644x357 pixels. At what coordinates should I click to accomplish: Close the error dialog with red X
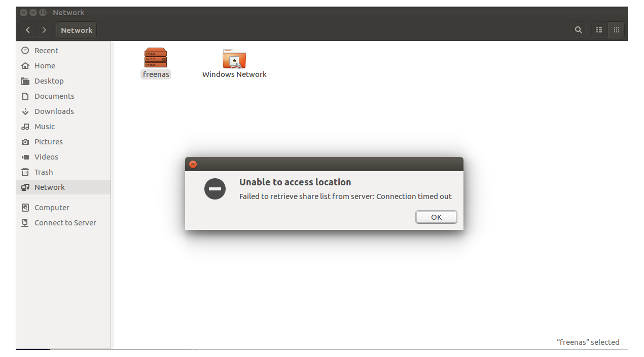point(193,164)
